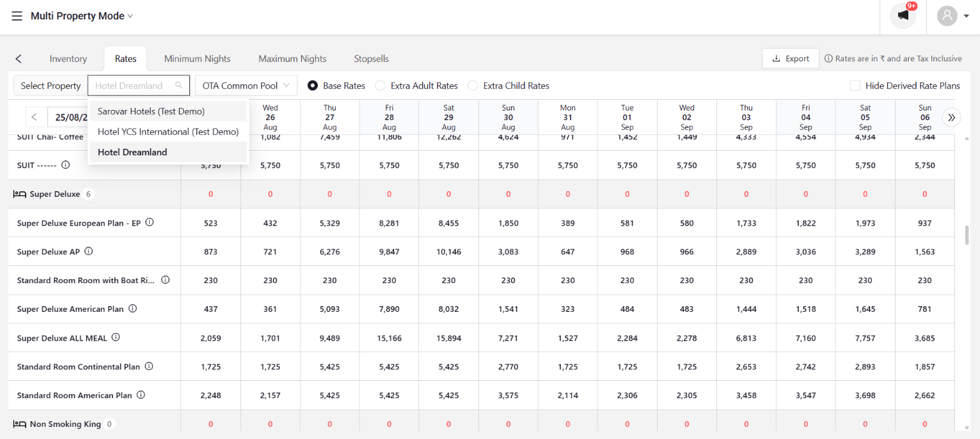980x439 pixels.
Task: Click the Mon 31 Aug column header
Action: coord(567,117)
